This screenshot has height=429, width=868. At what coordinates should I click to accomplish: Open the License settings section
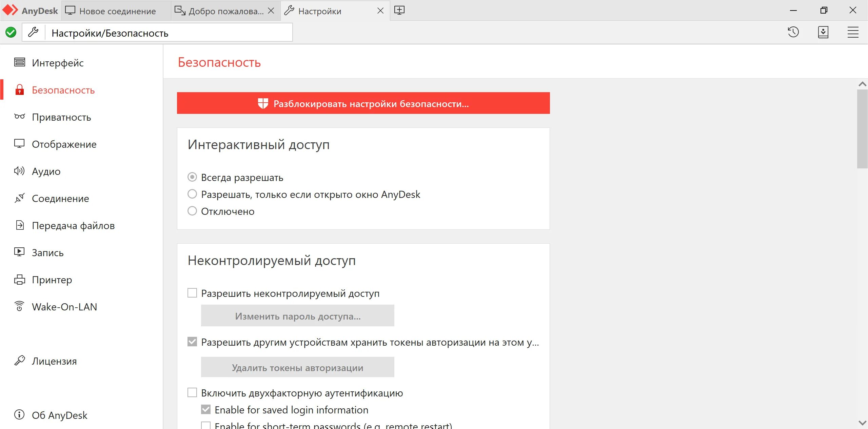[53, 360]
